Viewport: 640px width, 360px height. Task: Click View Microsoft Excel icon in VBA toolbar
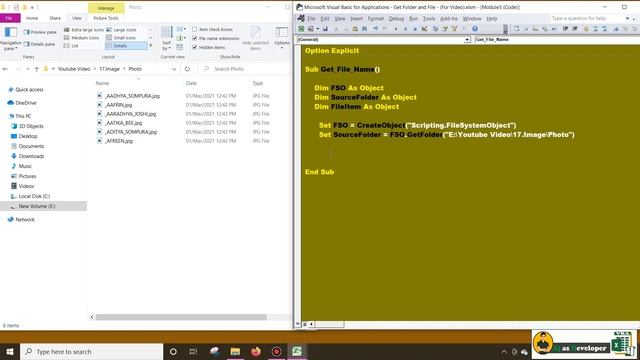pyautogui.click(x=301, y=29)
